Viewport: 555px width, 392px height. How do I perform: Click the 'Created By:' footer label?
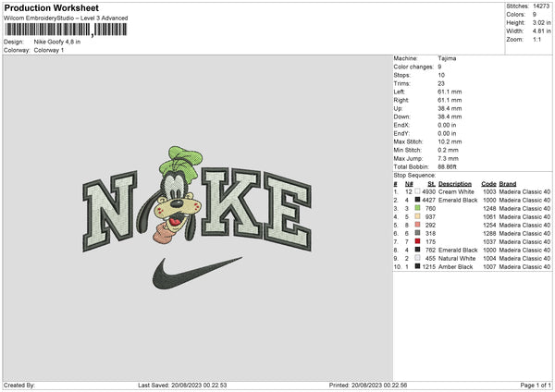coord(19,386)
